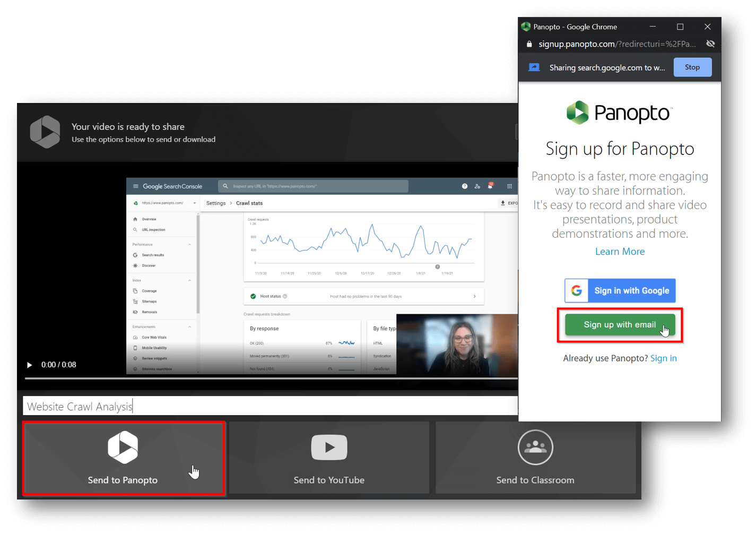Viewport: 756px width, 534px height.
Task: Click the Search Console help icon
Action: (465, 186)
